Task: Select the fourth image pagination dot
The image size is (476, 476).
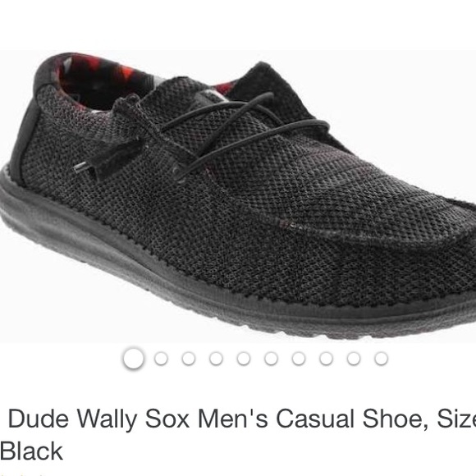Action: point(216,359)
